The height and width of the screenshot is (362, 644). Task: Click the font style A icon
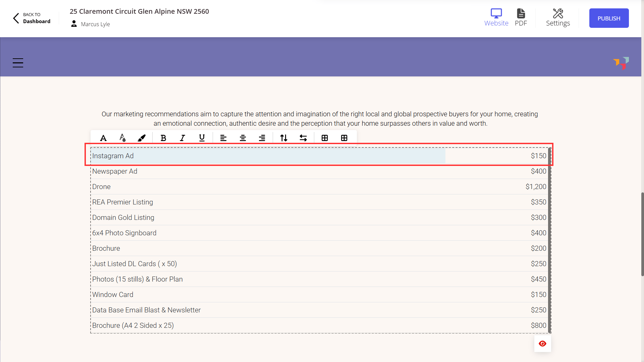103,138
